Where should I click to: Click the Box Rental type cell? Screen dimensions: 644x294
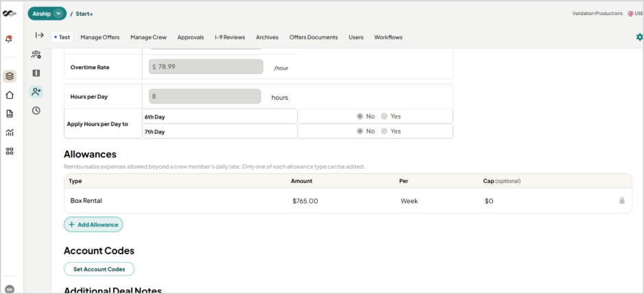click(86, 201)
